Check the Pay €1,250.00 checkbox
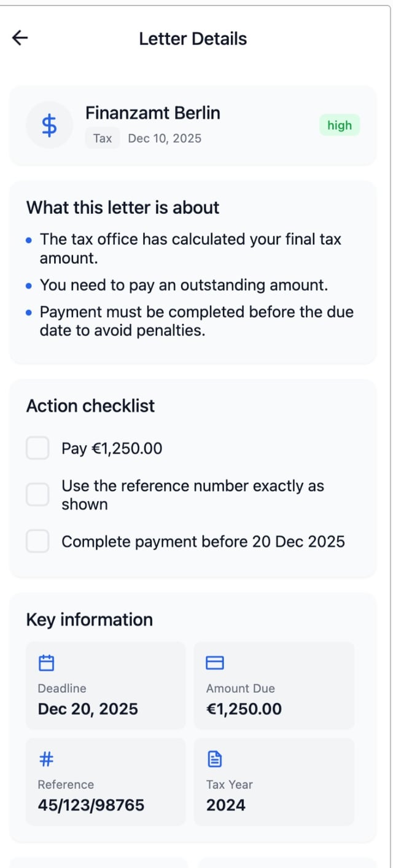Viewport: 393px width, 868px height. point(37,448)
